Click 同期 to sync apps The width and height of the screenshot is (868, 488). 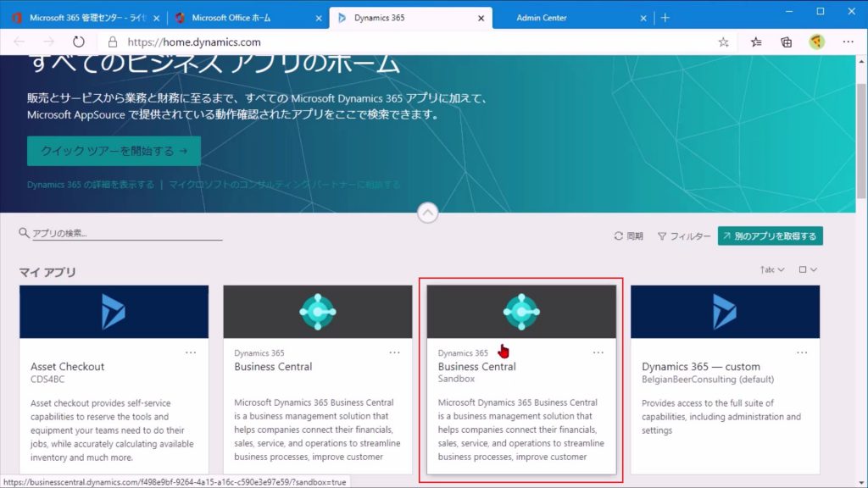tap(628, 236)
